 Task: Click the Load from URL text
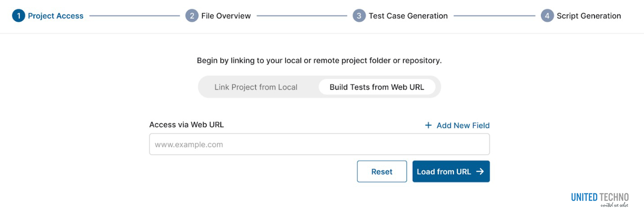tap(444, 172)
